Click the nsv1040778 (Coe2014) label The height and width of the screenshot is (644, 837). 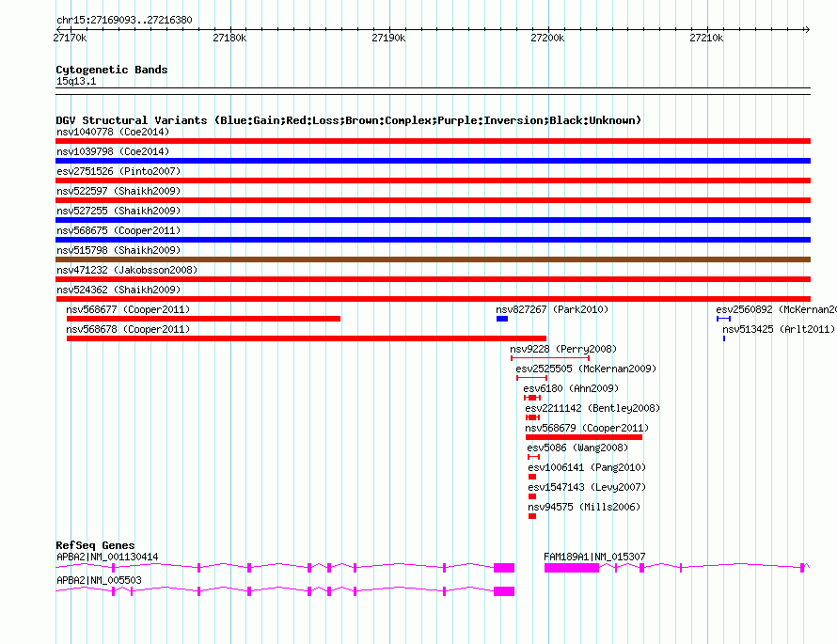coord(113,132)
